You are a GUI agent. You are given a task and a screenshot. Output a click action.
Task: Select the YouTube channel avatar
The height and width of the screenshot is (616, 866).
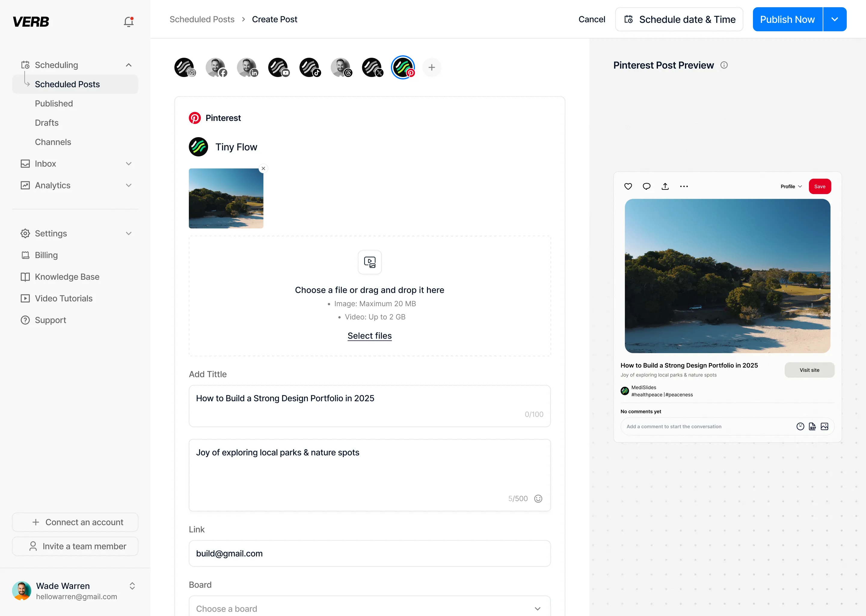[x=279, y=67]
